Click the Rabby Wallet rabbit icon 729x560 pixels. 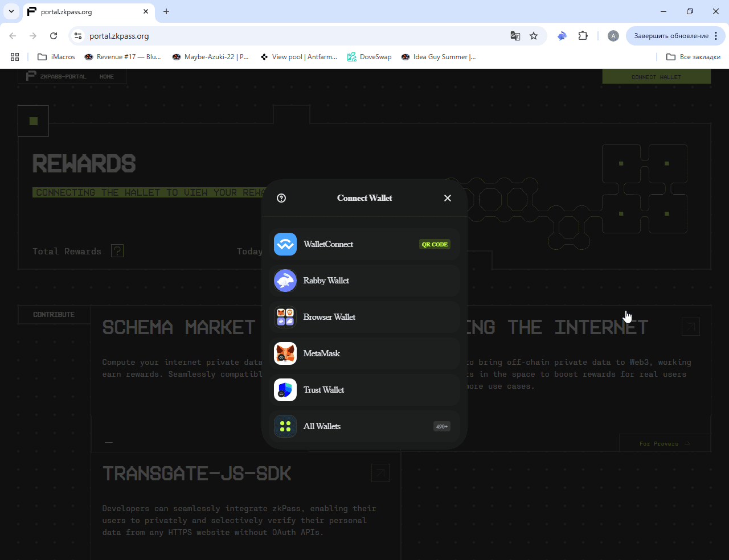point(285,281)
